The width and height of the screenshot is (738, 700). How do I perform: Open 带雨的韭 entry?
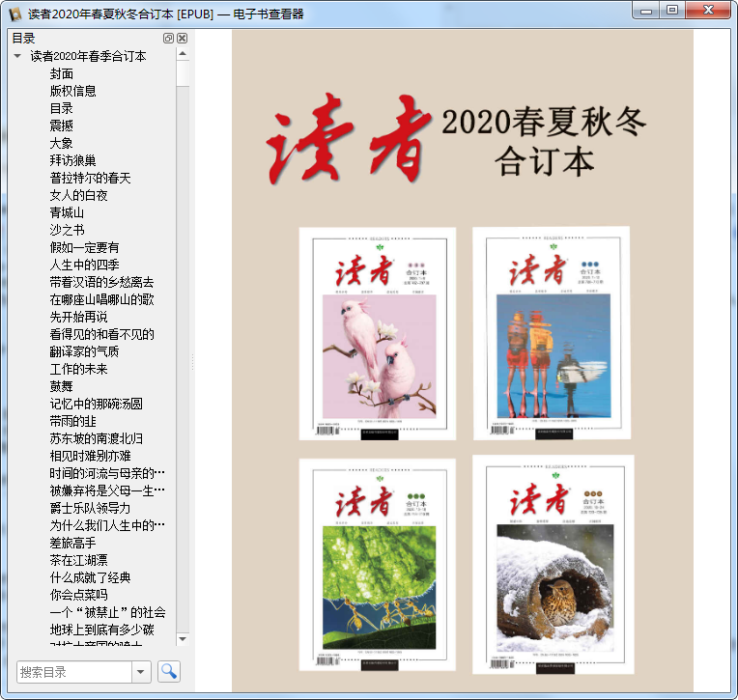(x=73, y=422)
